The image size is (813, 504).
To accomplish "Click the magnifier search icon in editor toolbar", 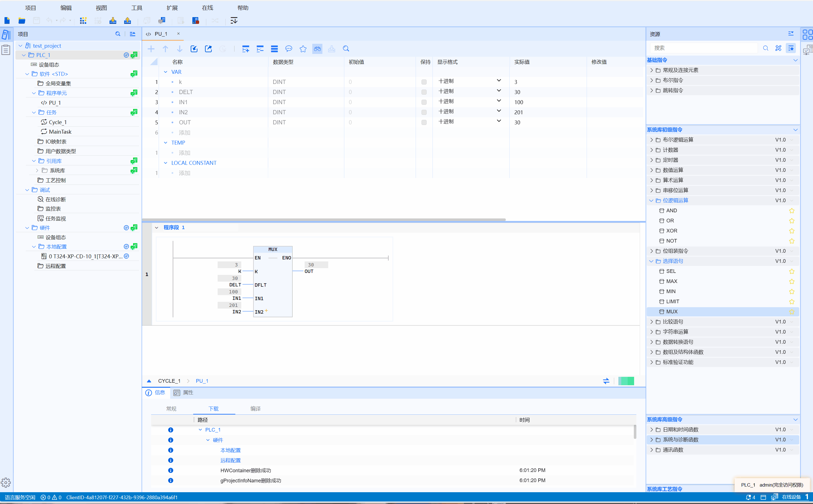I will click(346, 49).
